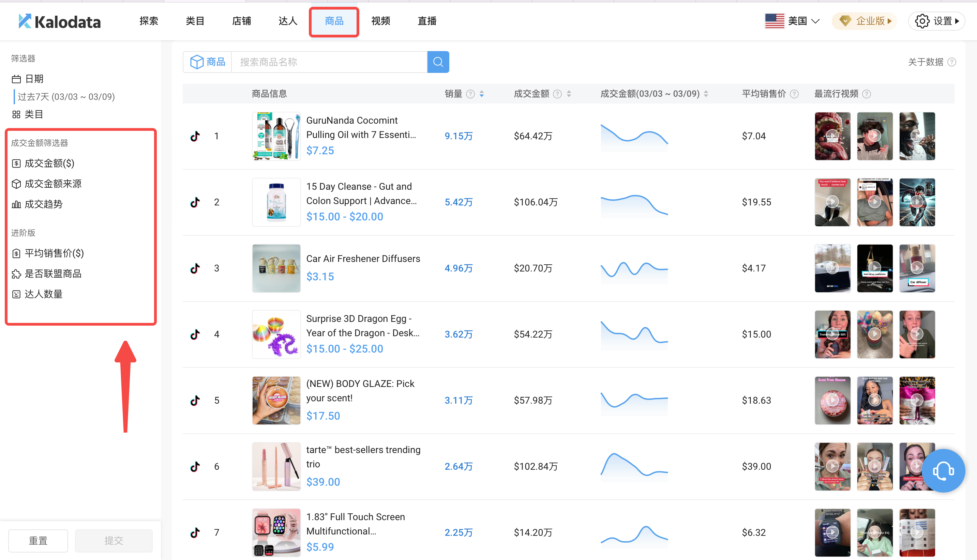Open the customer support headset chat
977x560 pixels.
(x=943, y=470)
